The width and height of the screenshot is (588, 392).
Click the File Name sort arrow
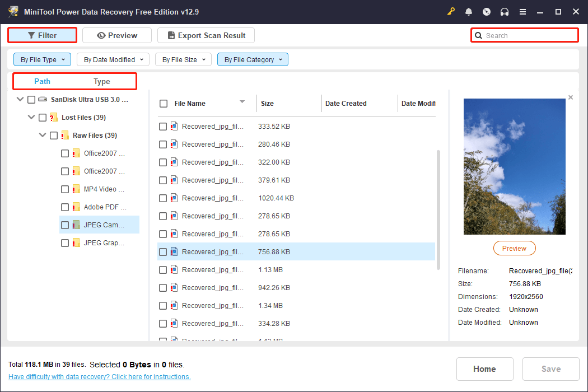pos(242,102)
